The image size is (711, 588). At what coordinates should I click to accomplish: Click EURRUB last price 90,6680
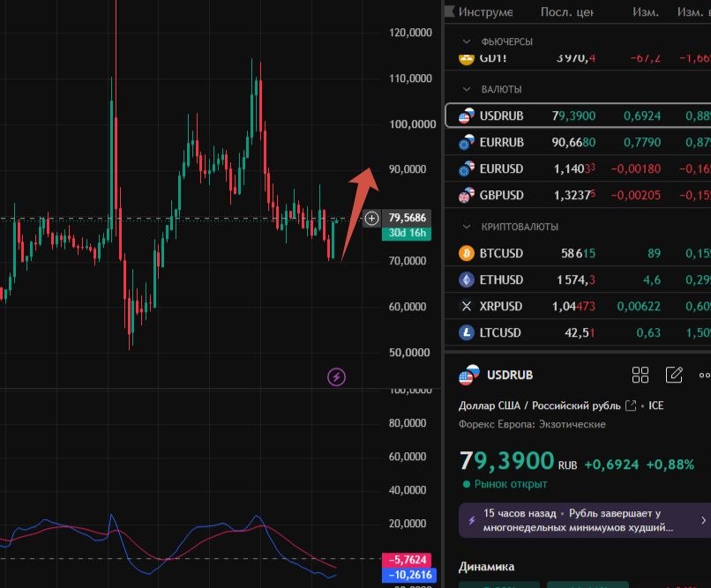point(573,142)
